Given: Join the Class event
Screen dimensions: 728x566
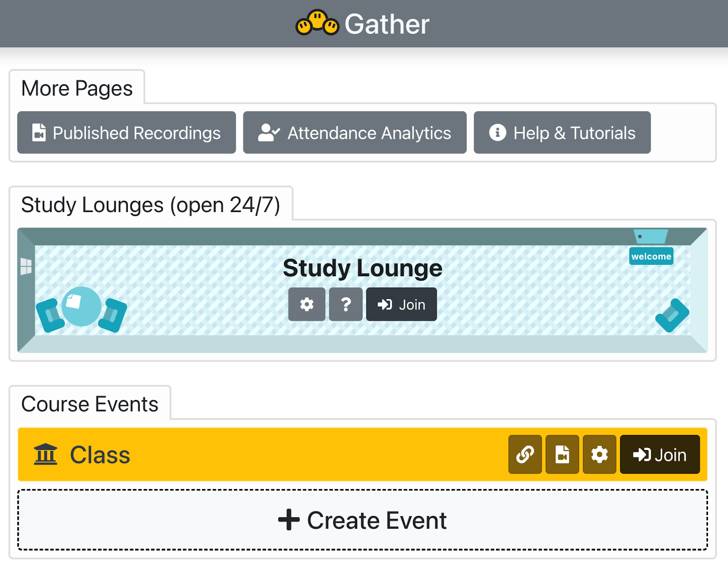Looking at the screenshot, I should (x=659, y=454).
